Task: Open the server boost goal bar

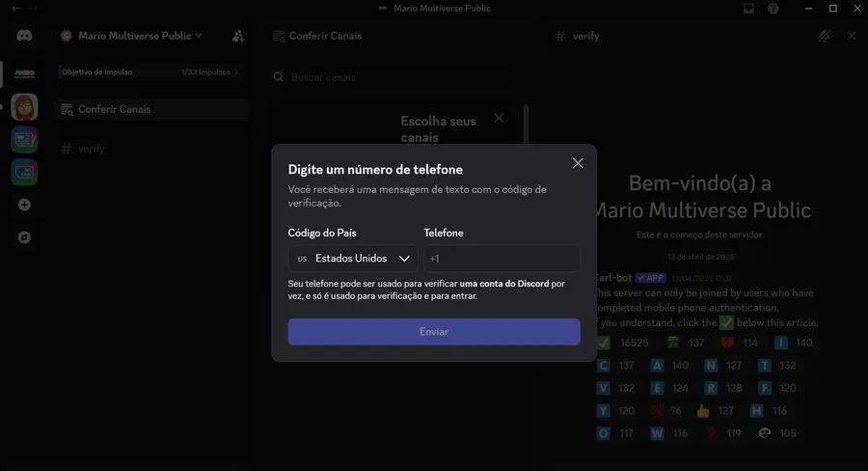Action: click(150, 72)
